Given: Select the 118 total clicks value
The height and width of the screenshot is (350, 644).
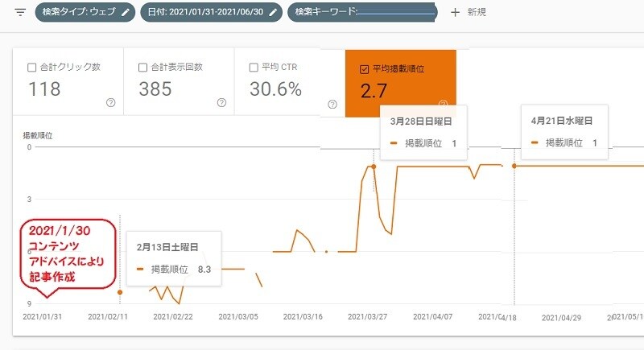Looking at the screenshot, I should [x=44, y=89].
